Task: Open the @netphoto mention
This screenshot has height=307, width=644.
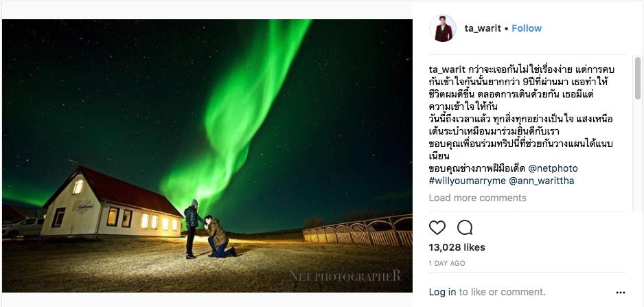Action: (553, 168)
